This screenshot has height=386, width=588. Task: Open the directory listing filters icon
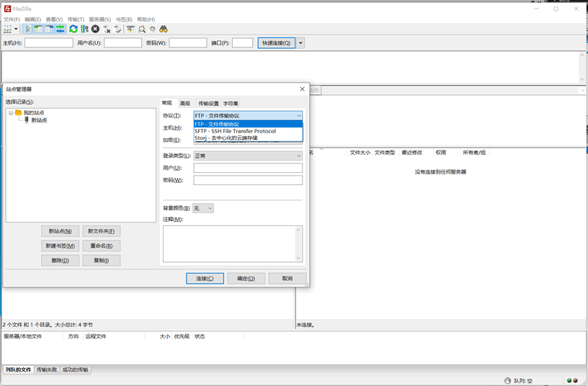(130, 29)
